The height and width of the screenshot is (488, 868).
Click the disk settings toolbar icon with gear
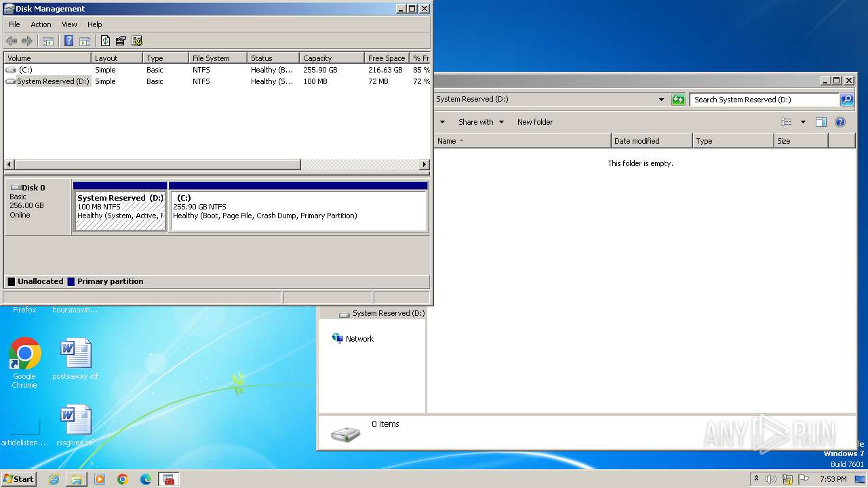tap(137, 41)
